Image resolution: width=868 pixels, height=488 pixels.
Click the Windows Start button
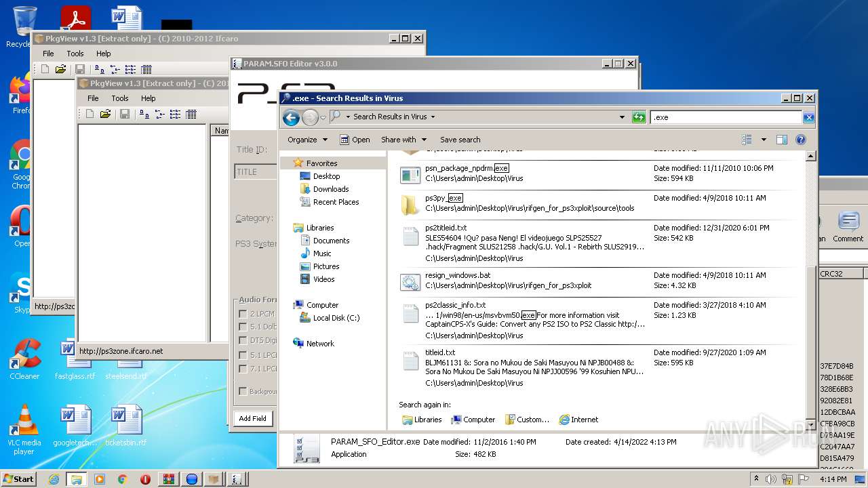(18, 479)
